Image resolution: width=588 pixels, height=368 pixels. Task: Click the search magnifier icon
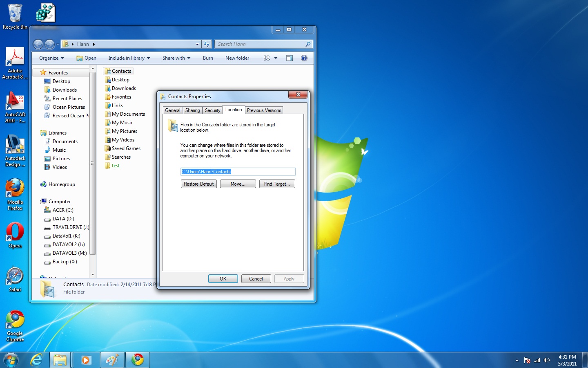pyautogui.click(x=308, y=44)
